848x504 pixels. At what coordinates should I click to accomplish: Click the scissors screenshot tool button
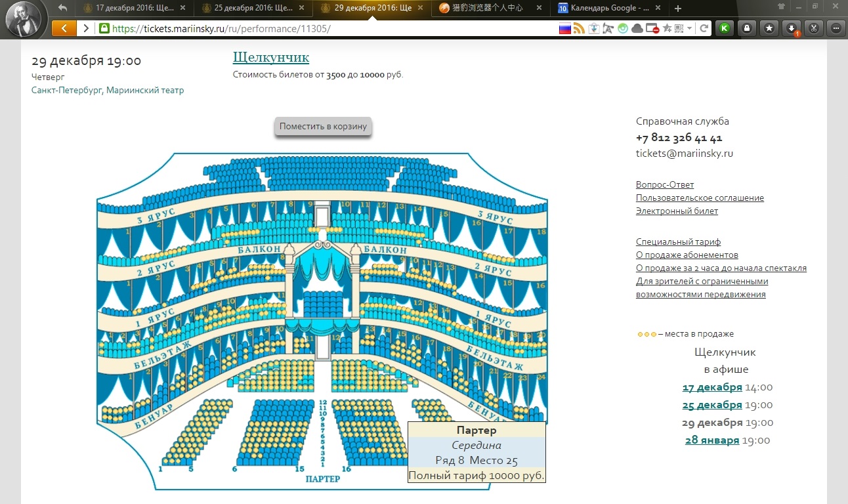coord(813,28)
